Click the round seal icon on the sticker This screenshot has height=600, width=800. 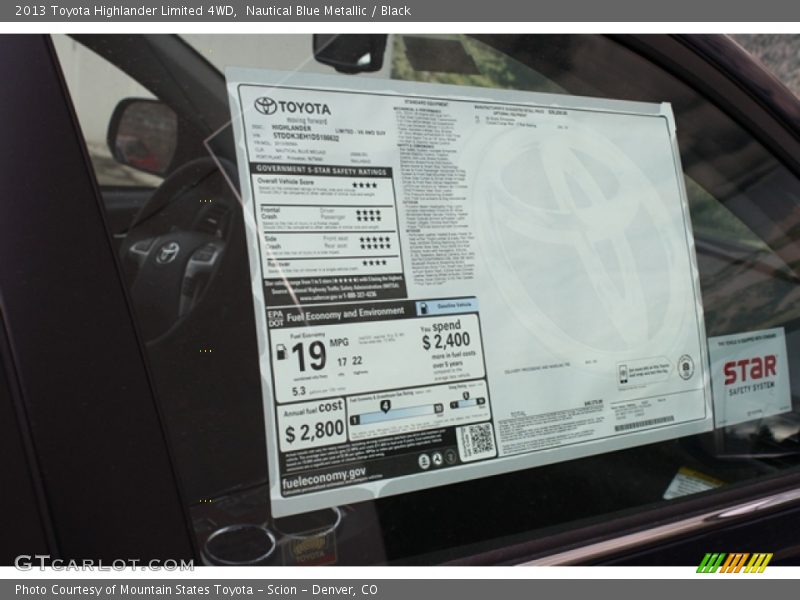(685, 367)
